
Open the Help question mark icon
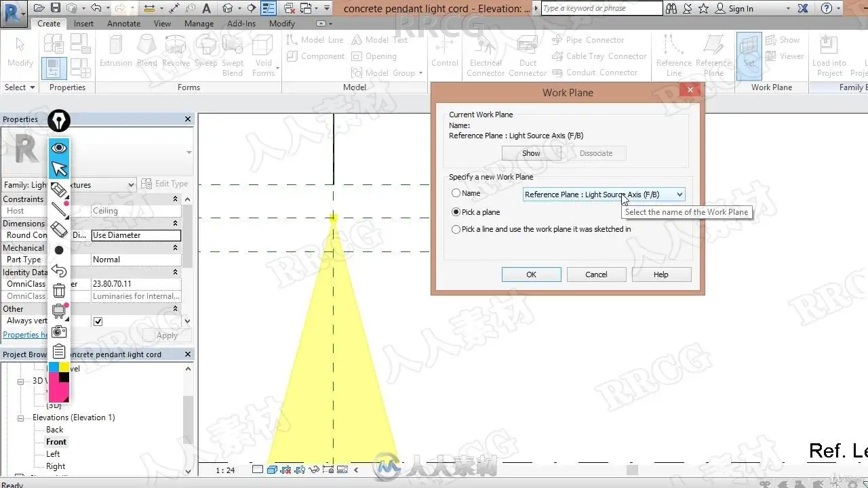[x=826, y=8]
